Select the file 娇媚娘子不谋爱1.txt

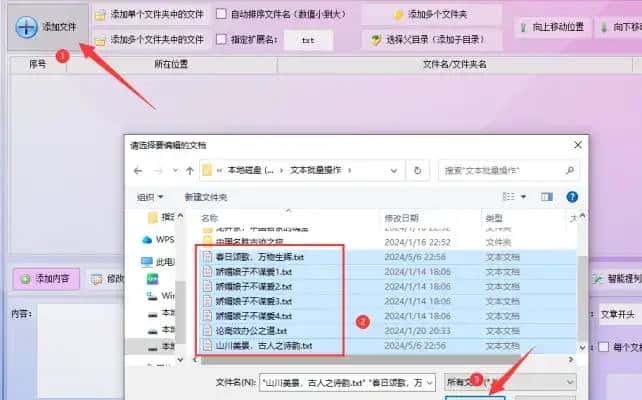pyautogui.click(x=254, y=272)
